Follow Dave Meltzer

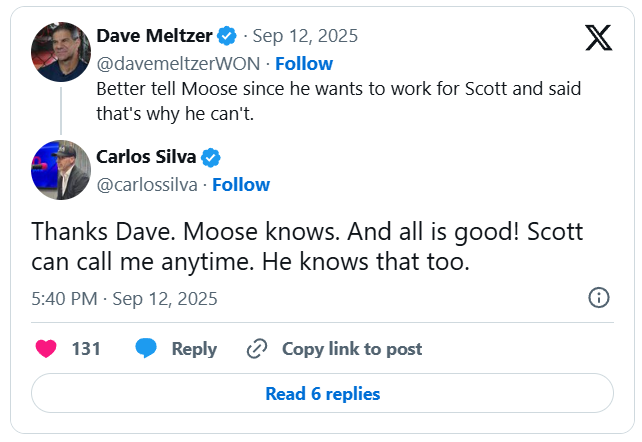pos(304,63)
